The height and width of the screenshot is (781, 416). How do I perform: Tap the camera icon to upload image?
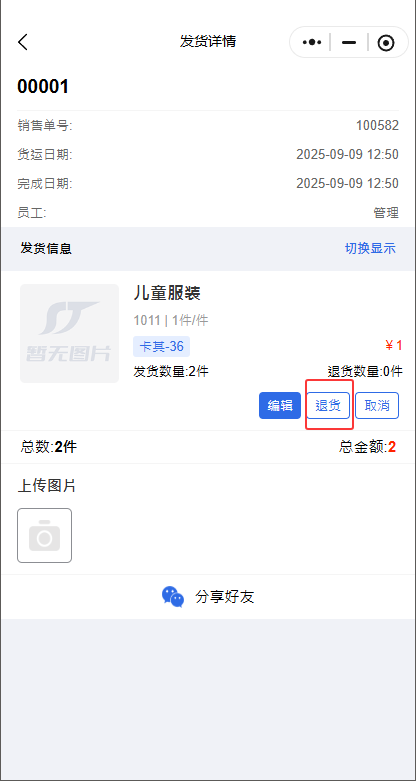coord(44,535)
